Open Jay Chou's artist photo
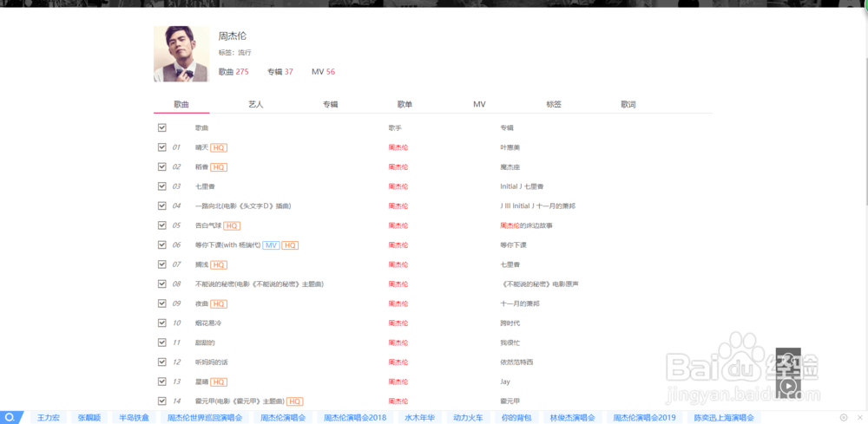This screenshot has width=868, height=424. tap(181, 54)
